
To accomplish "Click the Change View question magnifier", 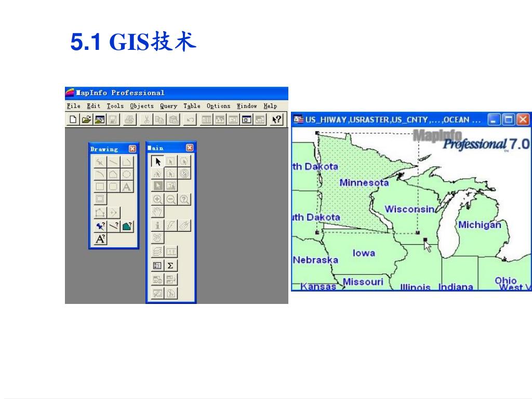I will click(184, 199).
